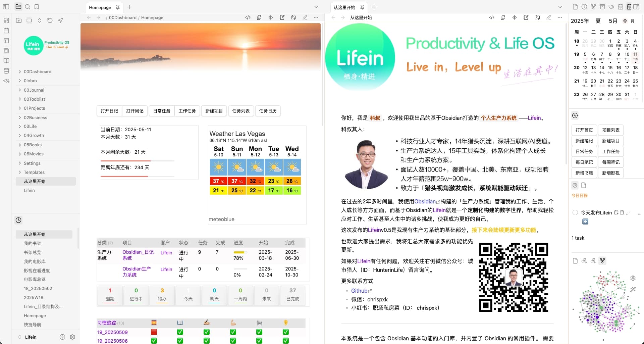Expand the 04Growth folder
Image resolution: width=644 pixels, height=344 pixels.
[x=20, y=135]
